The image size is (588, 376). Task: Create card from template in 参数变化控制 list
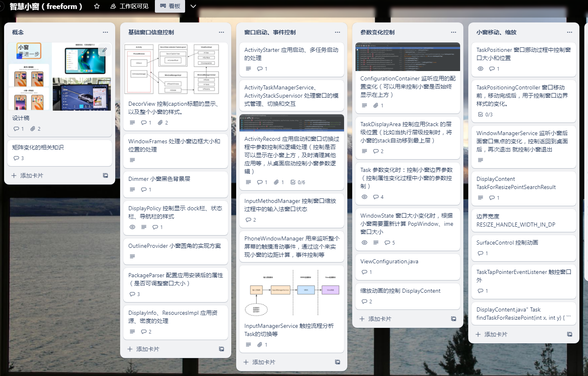[x=454, y=319]
